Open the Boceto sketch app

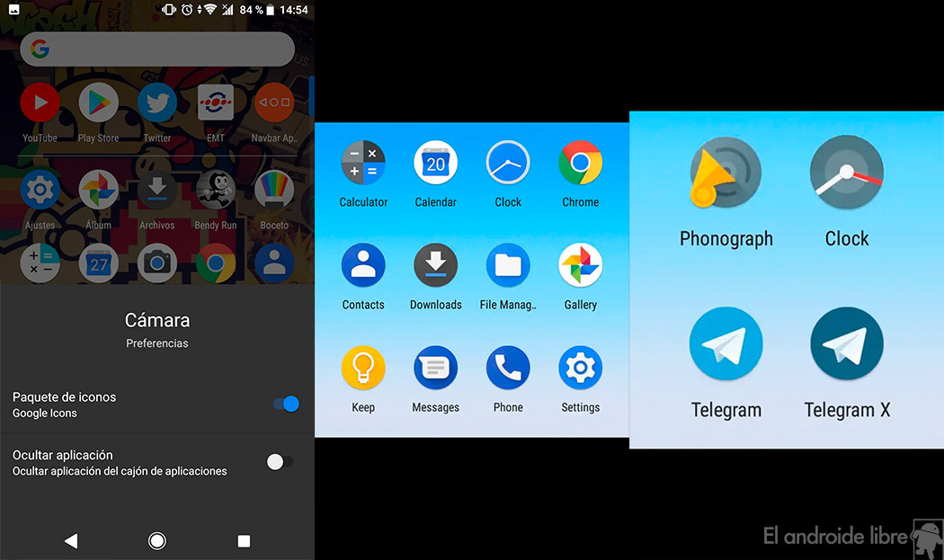pyautogui.click(x=274, y=191)
